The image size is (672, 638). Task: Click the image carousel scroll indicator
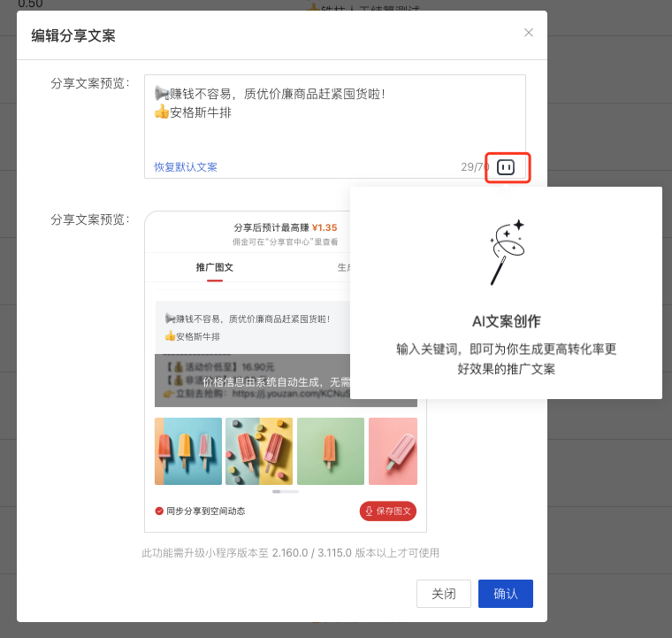pyautogui.click(x=286, y=492)
